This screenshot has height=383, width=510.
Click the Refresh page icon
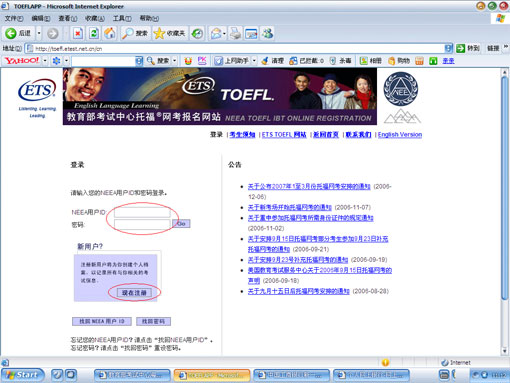click(94, 33)
